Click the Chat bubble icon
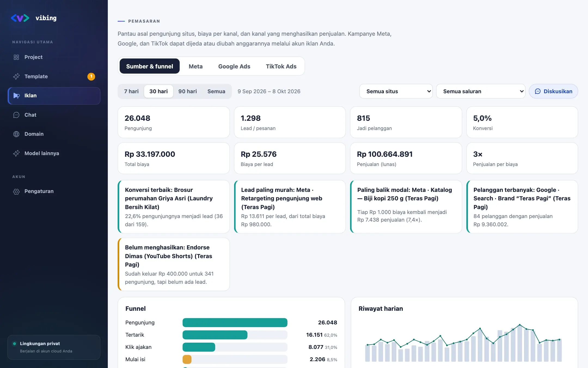The width and height of the screenshot is (588, 368). pyautogui.click(x=16, y=115)
